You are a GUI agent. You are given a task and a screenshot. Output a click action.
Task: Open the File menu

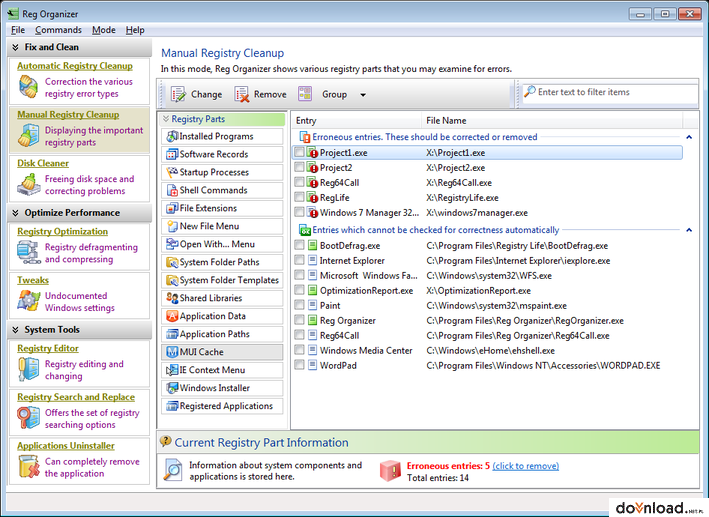18,30
